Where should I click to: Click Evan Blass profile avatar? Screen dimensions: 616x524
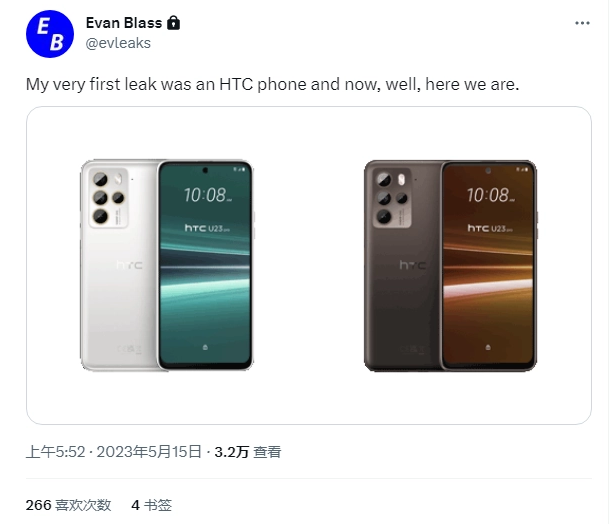(50, 34)
